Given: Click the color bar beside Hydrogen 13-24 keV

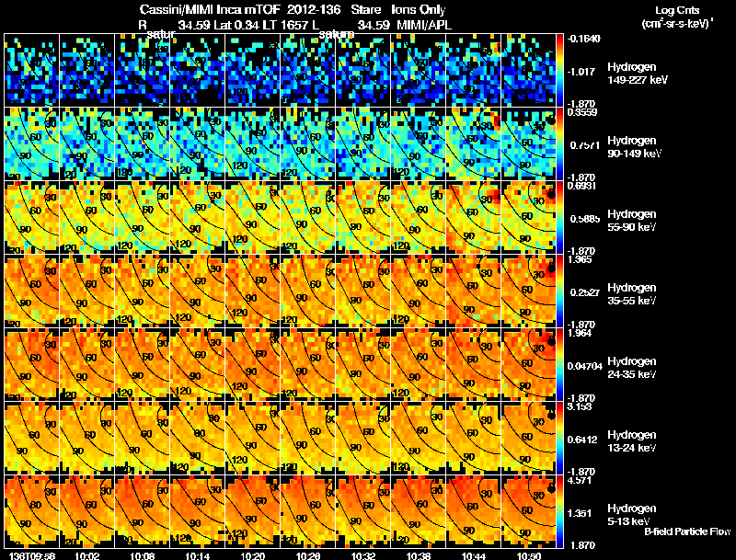Looking at the screenshot, I should click(x=559, y=439).
